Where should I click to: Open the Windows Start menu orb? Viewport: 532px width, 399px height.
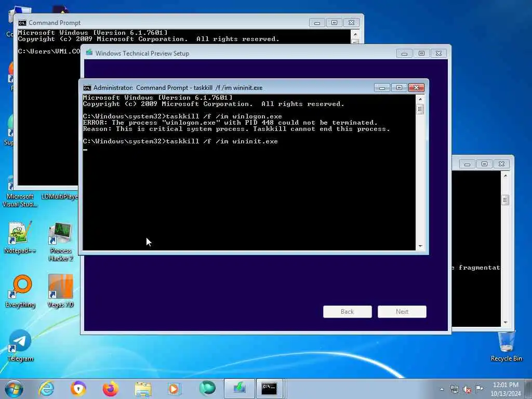pyautogui.click(x=14, y=389)
